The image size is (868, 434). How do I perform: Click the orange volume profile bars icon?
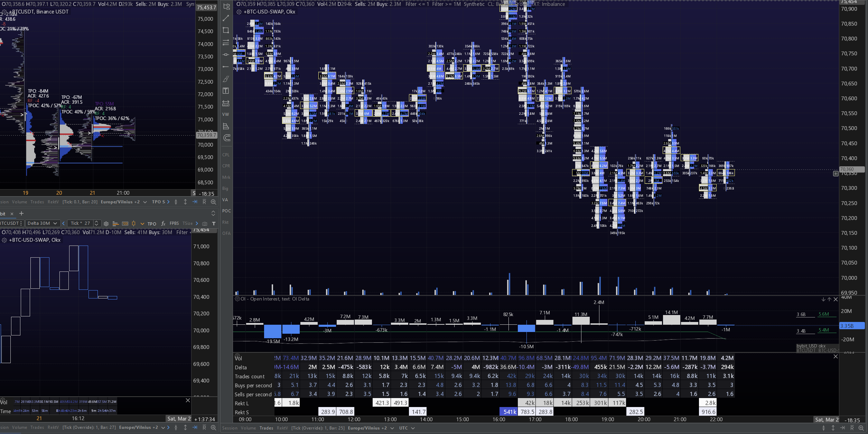(115, 223)
